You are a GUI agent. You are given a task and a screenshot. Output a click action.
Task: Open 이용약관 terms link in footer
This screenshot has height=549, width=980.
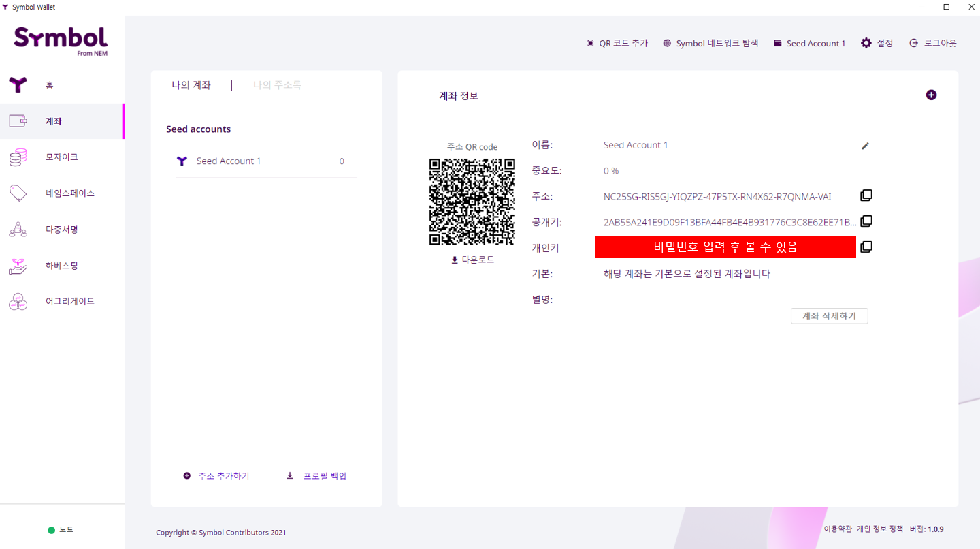tap(838, 529)
